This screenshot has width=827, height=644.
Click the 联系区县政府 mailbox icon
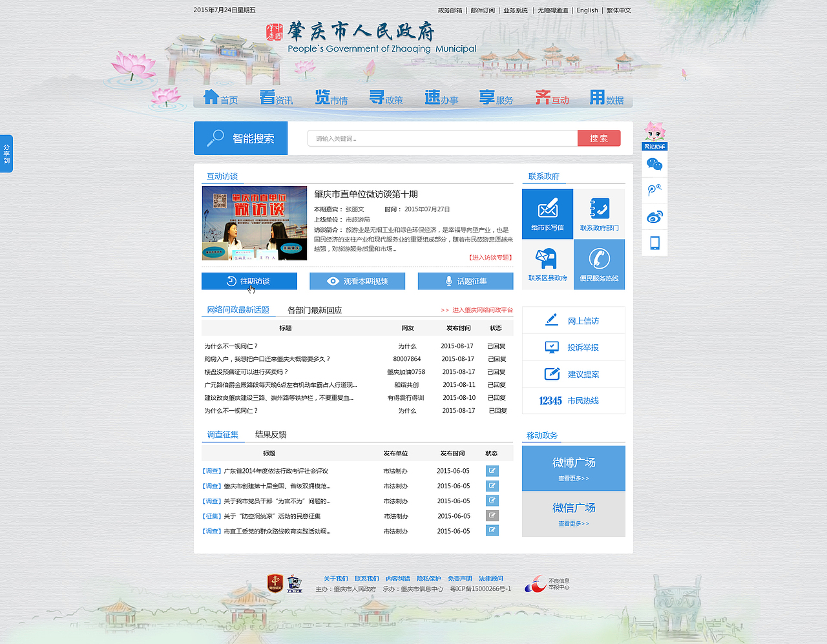click(x=547, y=258)
